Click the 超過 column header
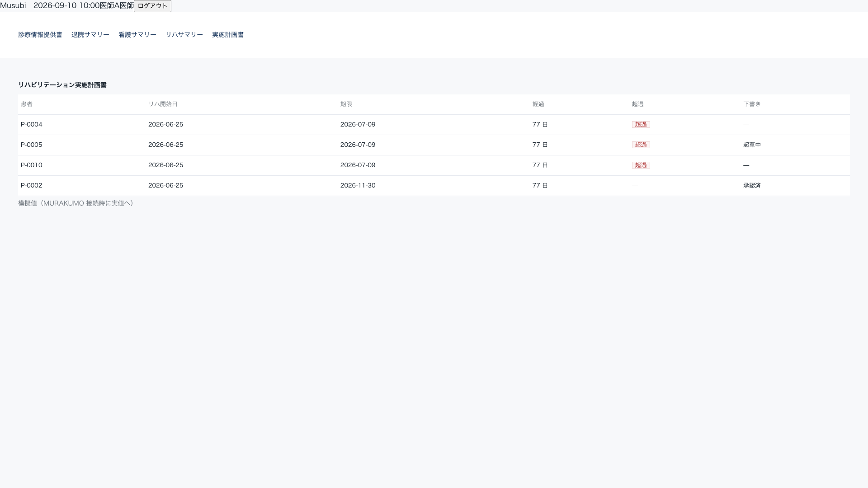Viewport: 868px width, 488px height. coord(638,104)
